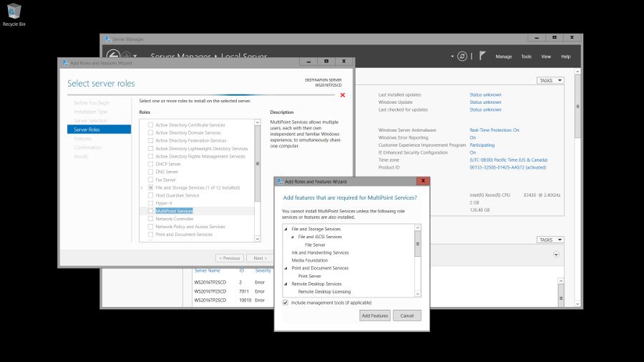Click the Next button in wizard
The image size is (644, 362).
260,258
